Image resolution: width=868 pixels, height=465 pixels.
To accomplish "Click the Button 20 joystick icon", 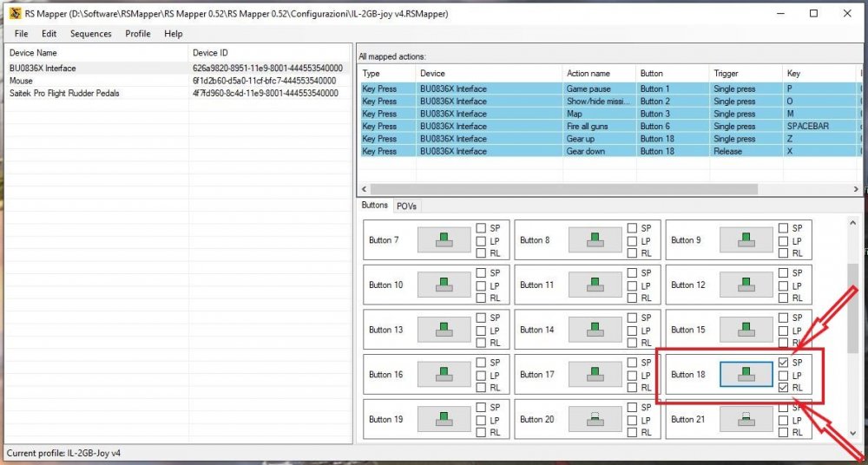I will (x=595, y=420).
